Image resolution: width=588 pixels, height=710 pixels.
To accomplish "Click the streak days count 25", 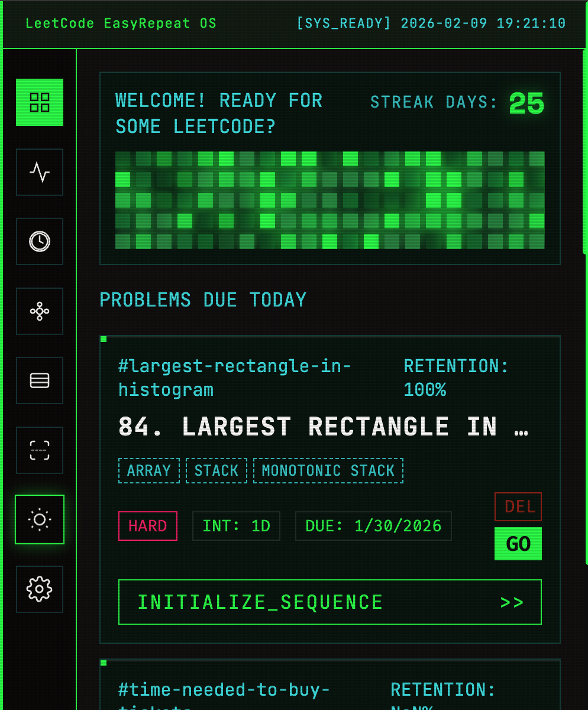I will click(x=526, y=104).
